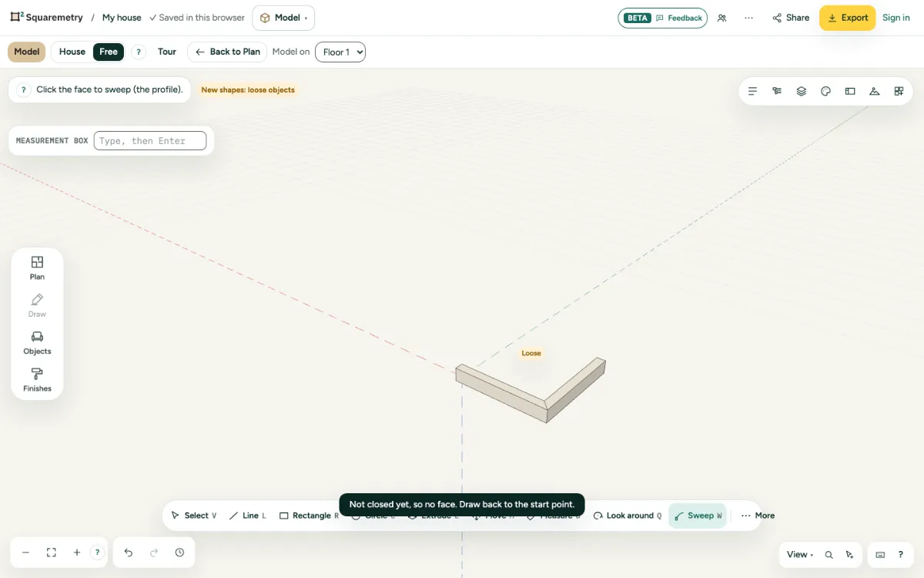This screenshot has height=578, width=924.
Task: Open the Finishes paint roller panel
Action: click(x=37, y=380)
